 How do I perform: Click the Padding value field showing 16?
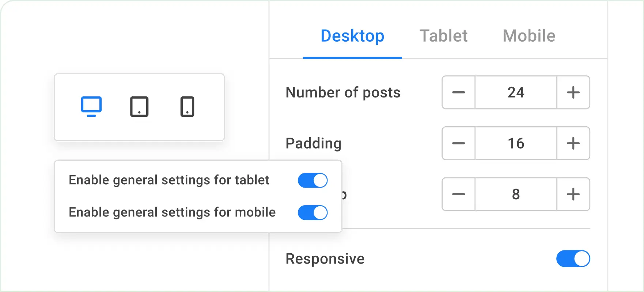point(515,143)
